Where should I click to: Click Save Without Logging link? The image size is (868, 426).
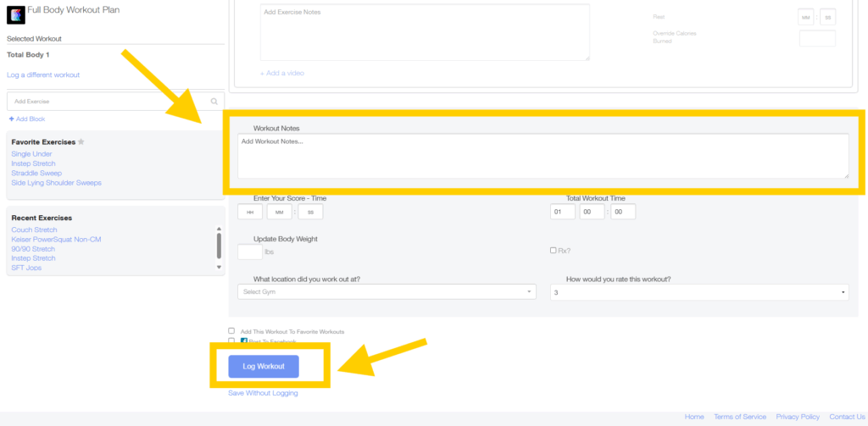pos(263,393)
